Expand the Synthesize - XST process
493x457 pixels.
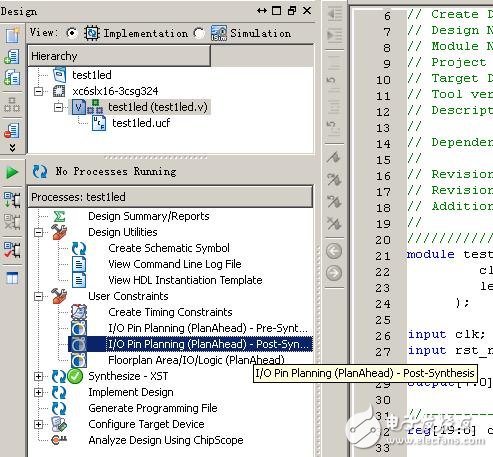39,376
